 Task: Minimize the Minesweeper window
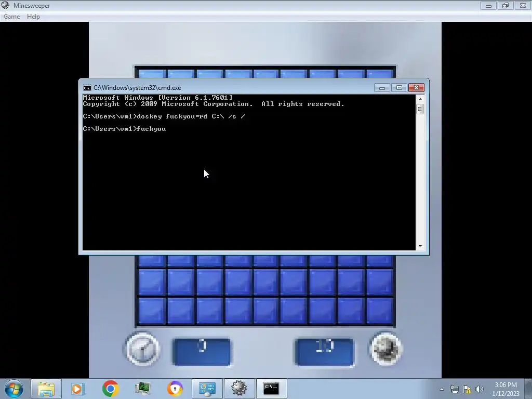point(488,6)
